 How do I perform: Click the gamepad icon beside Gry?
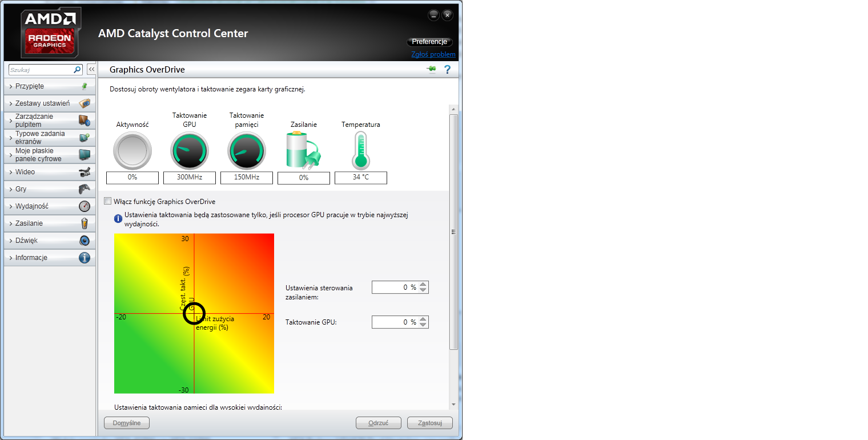tap(85, 189)
